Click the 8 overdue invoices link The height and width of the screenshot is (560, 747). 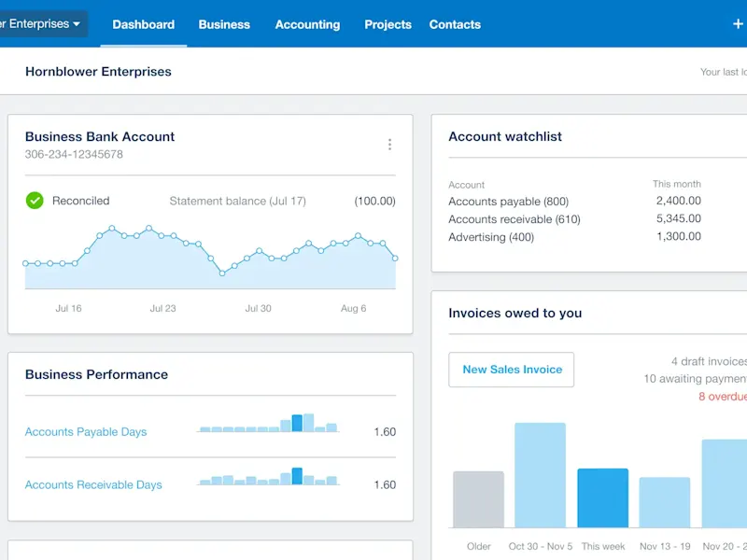point(723,397)
